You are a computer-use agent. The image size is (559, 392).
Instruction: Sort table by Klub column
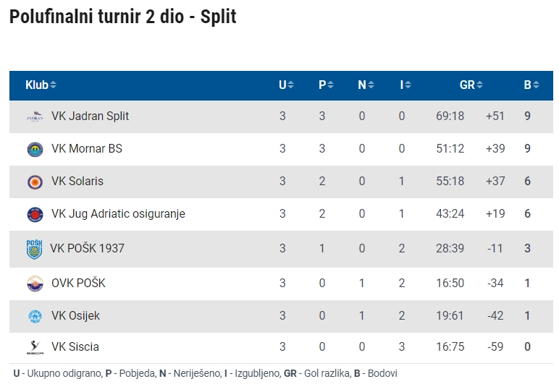(41, 85)
